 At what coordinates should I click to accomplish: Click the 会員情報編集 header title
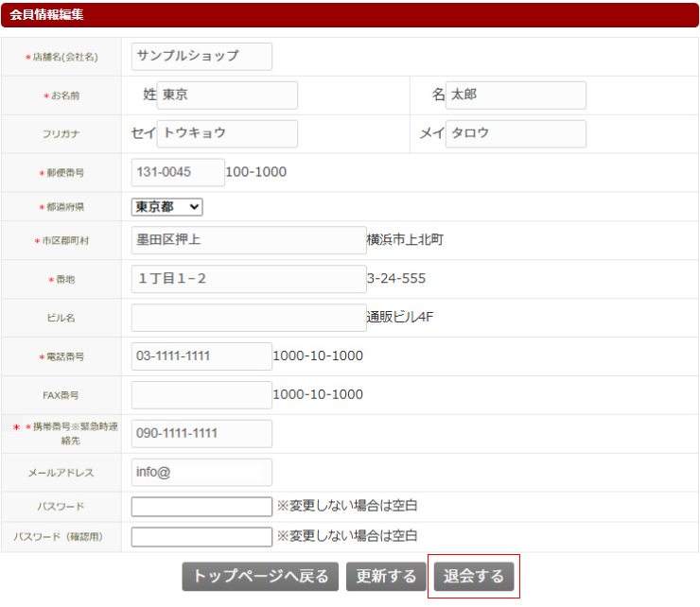click(46, 14)
